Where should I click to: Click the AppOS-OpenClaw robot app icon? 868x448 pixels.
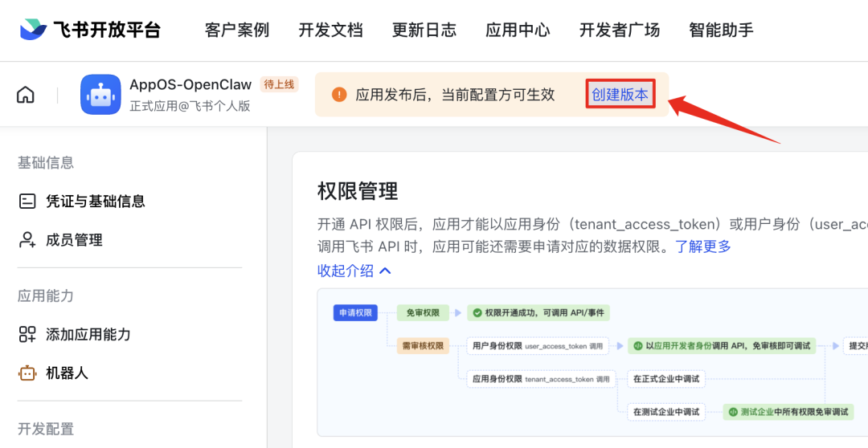pyautogui.click(x=100, y=95)
